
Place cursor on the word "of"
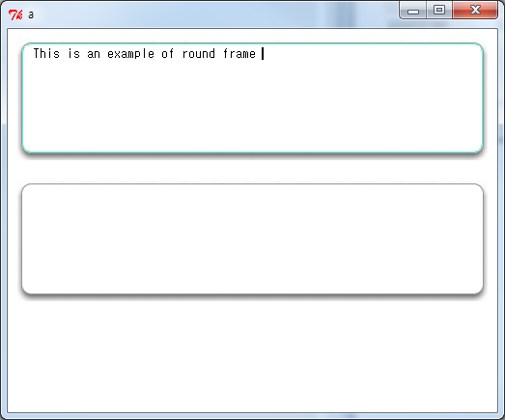click(167, 53)
